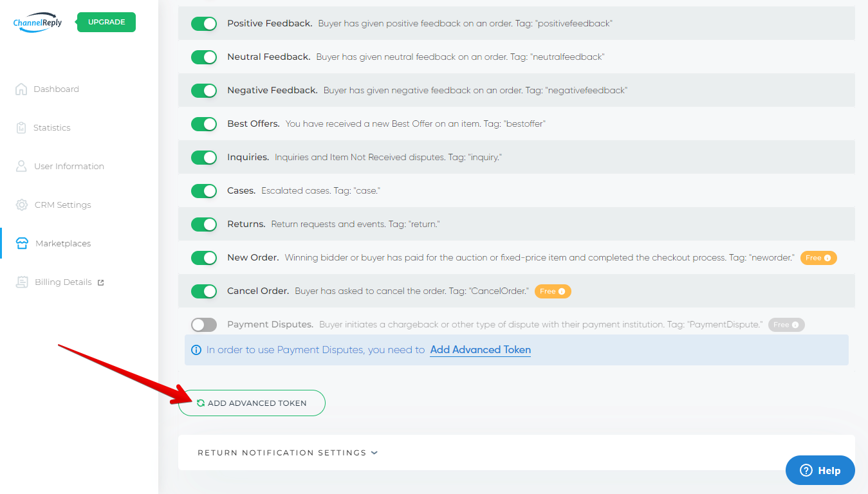
Task: Click the Billing Details receipt icon
Action: coord(22,282)
